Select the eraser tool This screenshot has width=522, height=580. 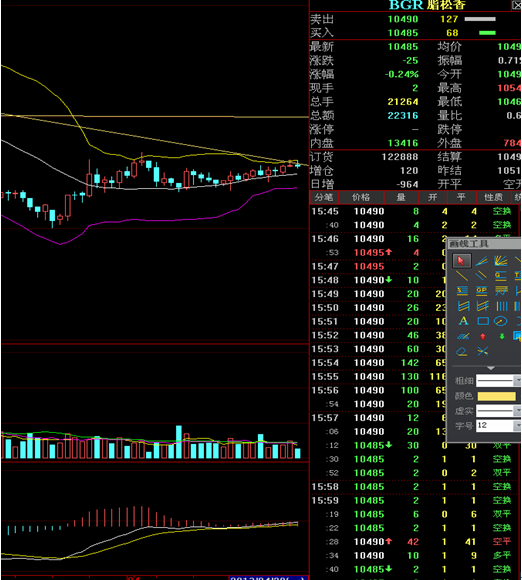tap(462, 351)
